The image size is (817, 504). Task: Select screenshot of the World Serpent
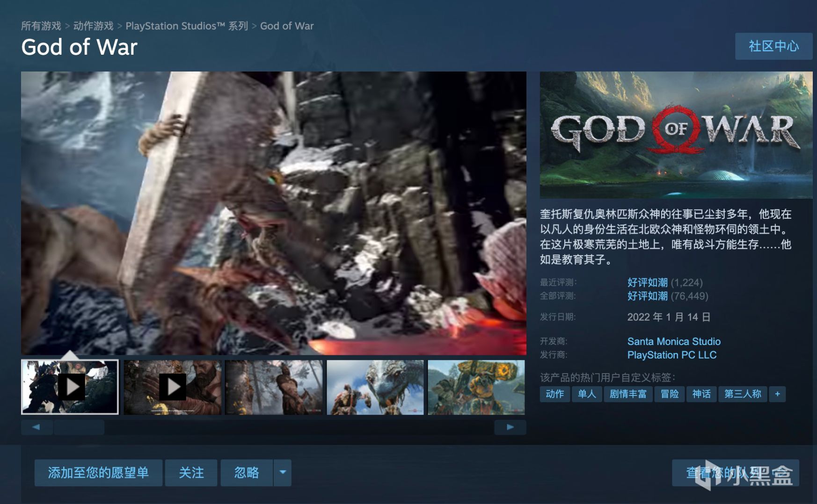point(375,387)
